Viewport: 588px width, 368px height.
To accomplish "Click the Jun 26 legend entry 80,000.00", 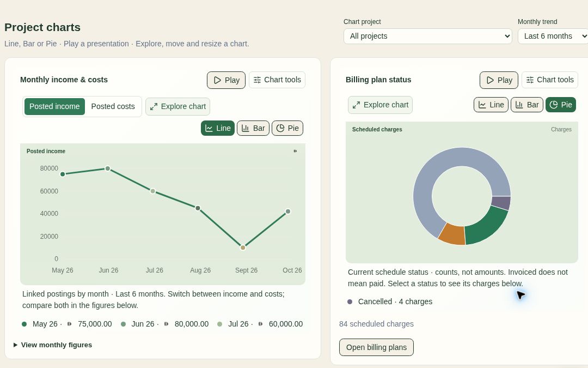I will 164,324.
